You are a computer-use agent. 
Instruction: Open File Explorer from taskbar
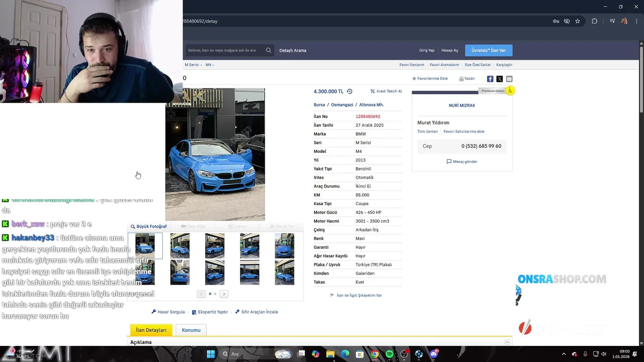(331, 354)
